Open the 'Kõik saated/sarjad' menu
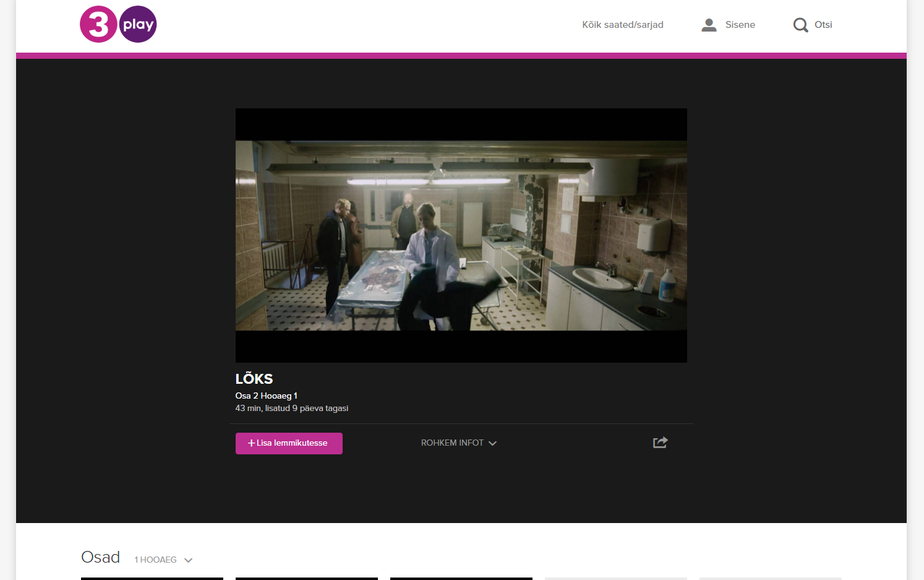924x580 pixels. pyautogui.click(x=622, y=24)
